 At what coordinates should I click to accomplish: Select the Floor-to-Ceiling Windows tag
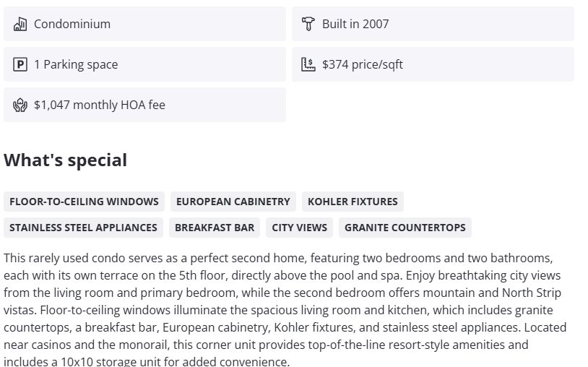coord(84,202)
